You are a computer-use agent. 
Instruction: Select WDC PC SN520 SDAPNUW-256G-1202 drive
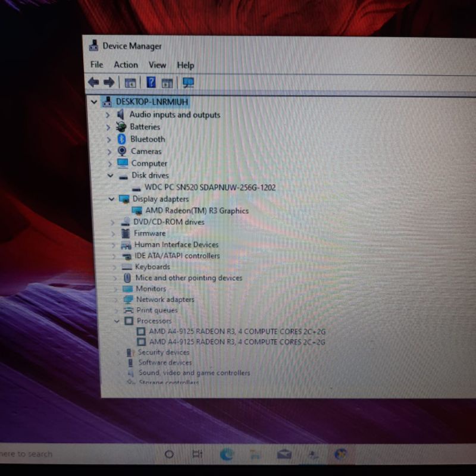tap(210, 187)
